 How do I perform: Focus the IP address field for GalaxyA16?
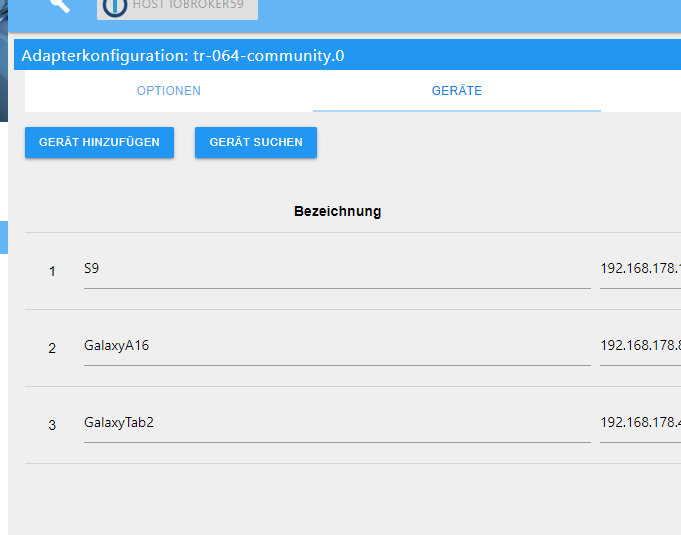(x=640, y=346)
